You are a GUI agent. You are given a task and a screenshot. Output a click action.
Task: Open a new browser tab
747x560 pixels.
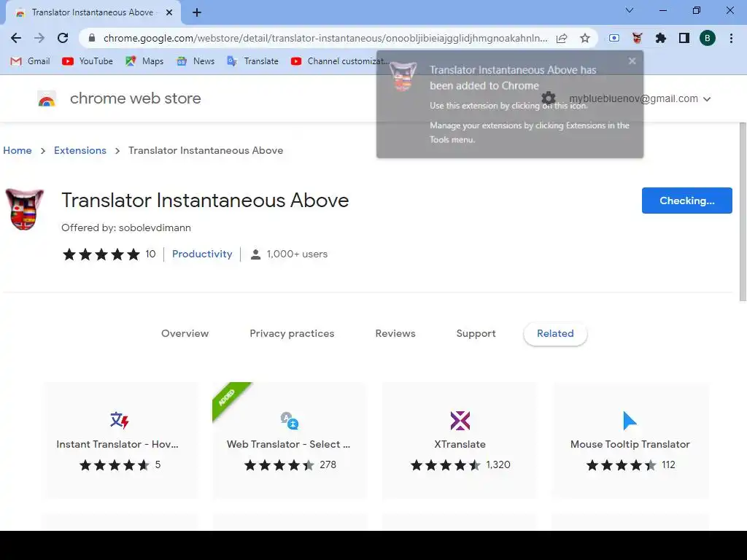tap(197, 12)
